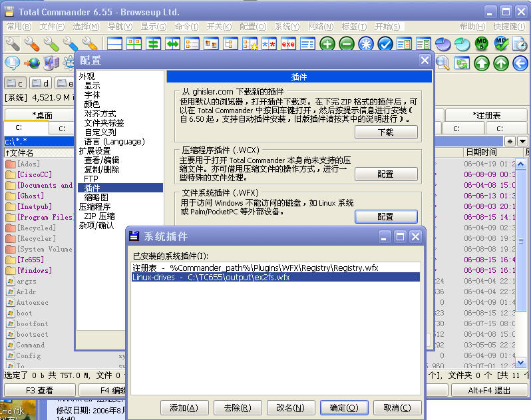Select 语言 (Language) in configuration tree
The width and height of the screenshot is (531, 420).
click(114, 142)
